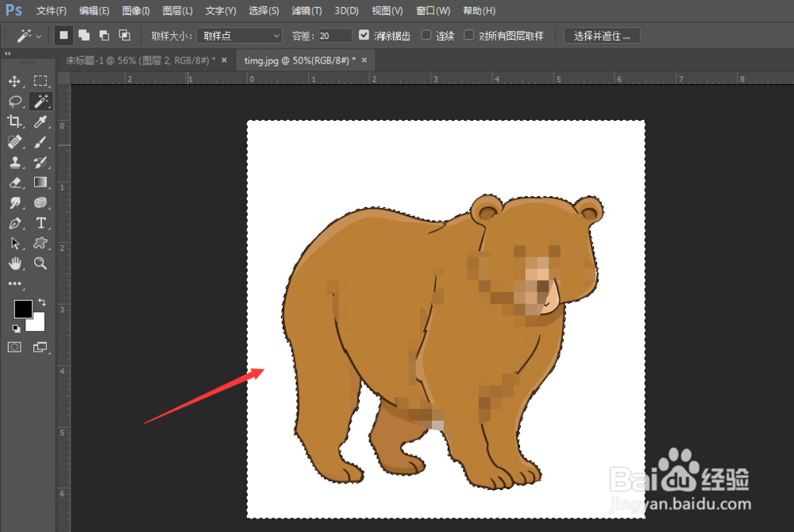Open the 窗口(W) menu
The image size is (794, 532).
433,10
